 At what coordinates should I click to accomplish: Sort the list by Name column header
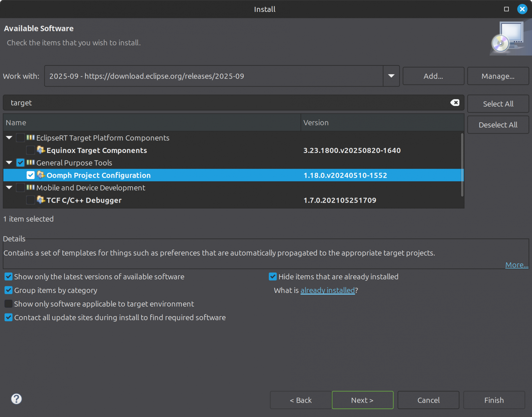click(152, 123)
